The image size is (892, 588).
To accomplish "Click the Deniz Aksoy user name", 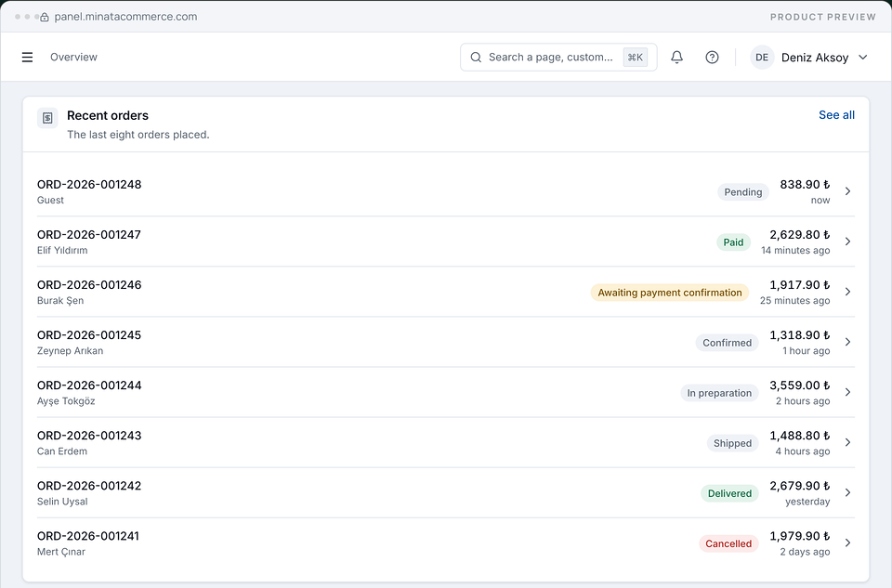I will [815, 58].
